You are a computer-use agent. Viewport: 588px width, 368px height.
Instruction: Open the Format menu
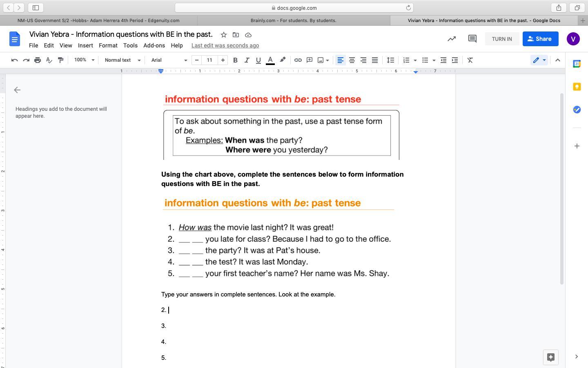[x=108, y=45]
